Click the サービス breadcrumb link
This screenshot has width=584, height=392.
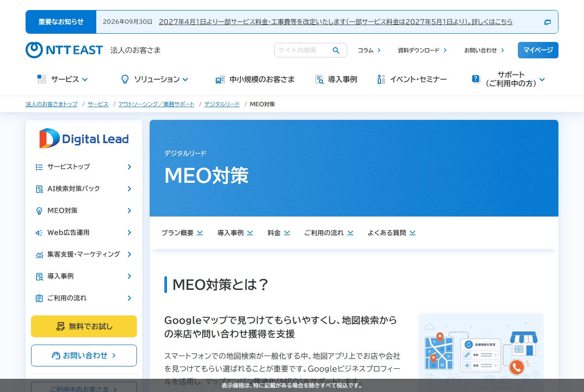pos(98,104)
